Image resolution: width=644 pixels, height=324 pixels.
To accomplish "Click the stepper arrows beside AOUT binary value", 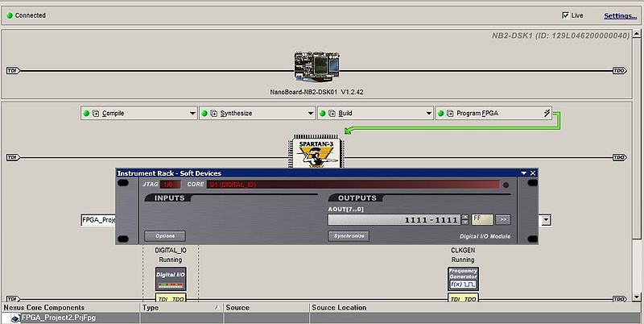I will click(465, 218).
